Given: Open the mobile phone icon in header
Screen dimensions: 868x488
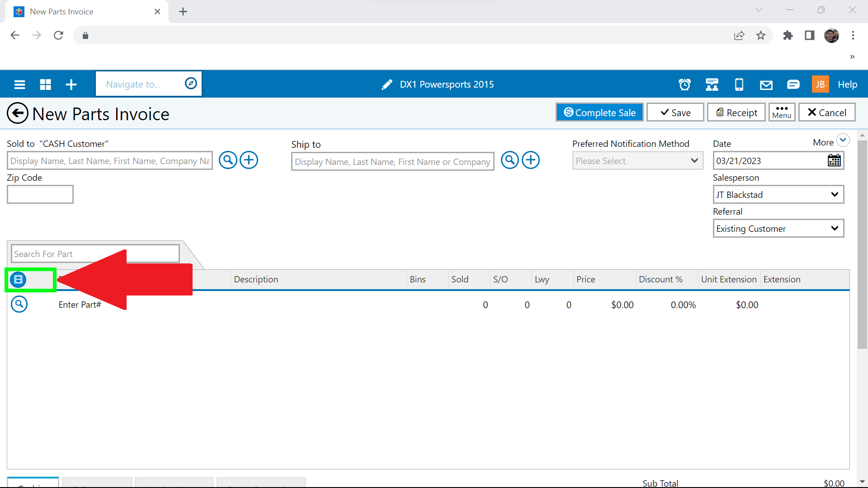Looking at the screenshot, I should coord(739,84).
